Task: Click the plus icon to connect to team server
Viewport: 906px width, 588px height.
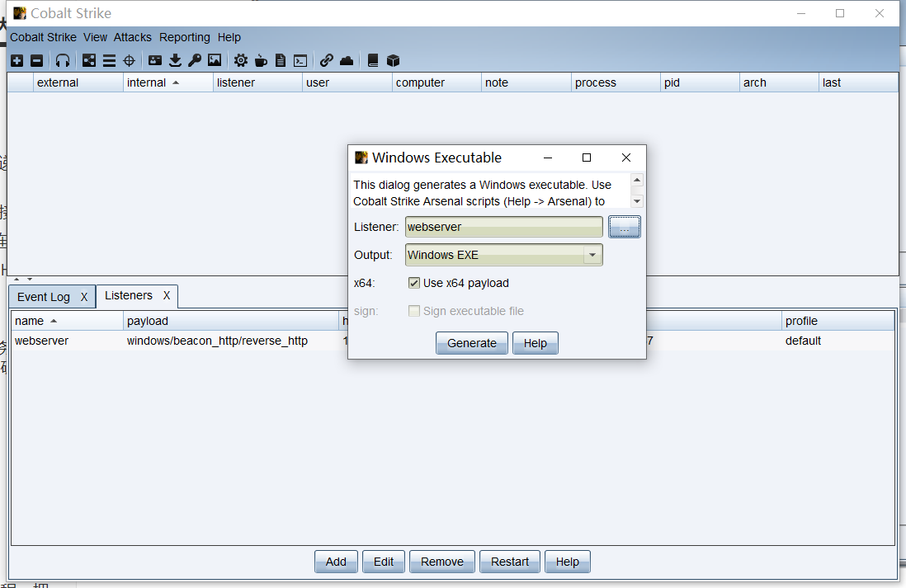Action: (x=17, y=61)
